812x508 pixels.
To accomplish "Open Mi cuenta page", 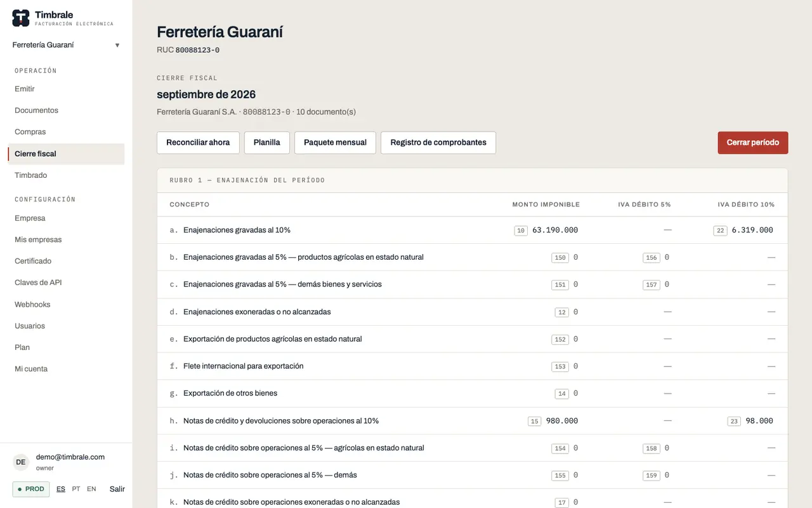I will point(31,369).
